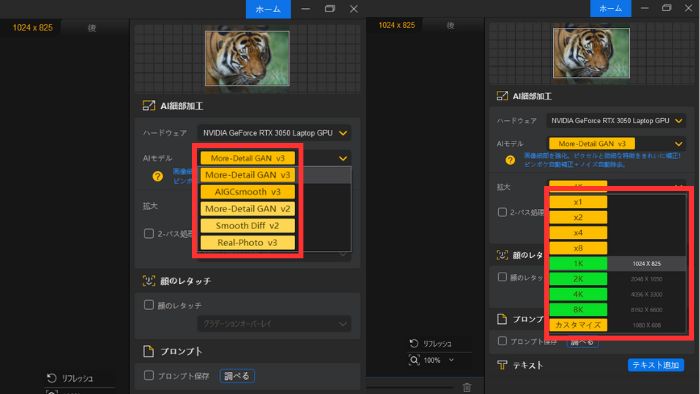700x394 pixels.
Task: Check the prompt save checkbox
Action: pyautogui.click(x=149, y=375)
